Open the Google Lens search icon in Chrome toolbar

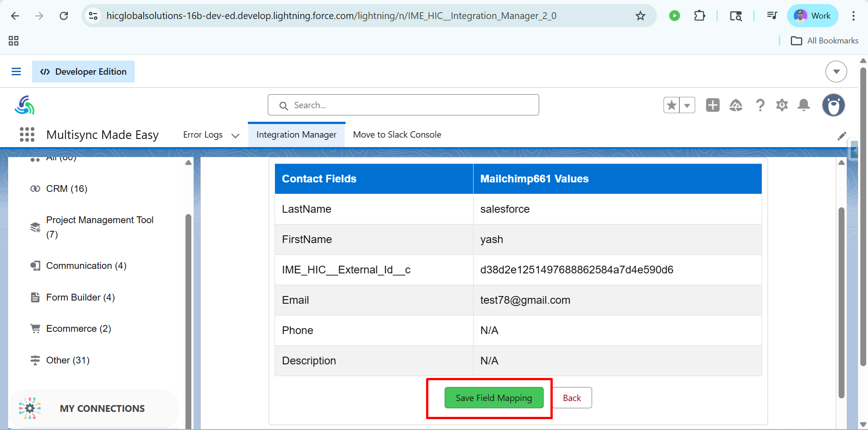pyautogui.click(x=736, y=16)
